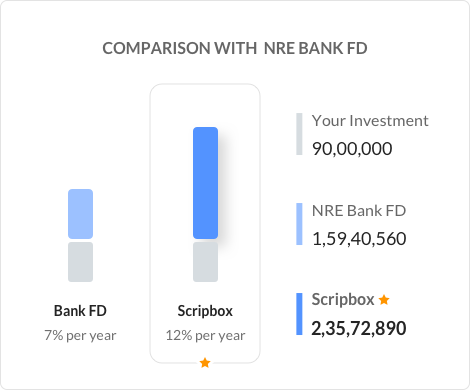The height and width of the screenshot is (390, 470).
Task: Click the light blue NRE Bank FD swatch
Action: pos(299,224)
